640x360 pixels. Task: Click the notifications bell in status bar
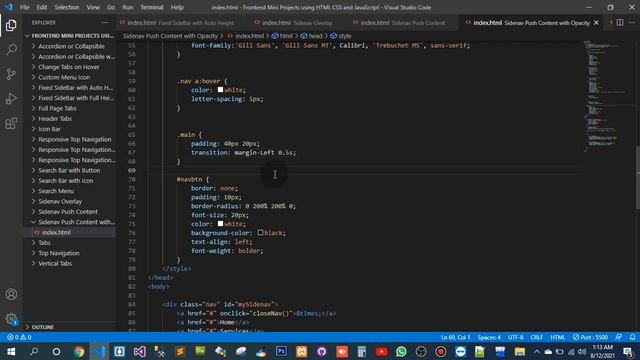[632, 337]
